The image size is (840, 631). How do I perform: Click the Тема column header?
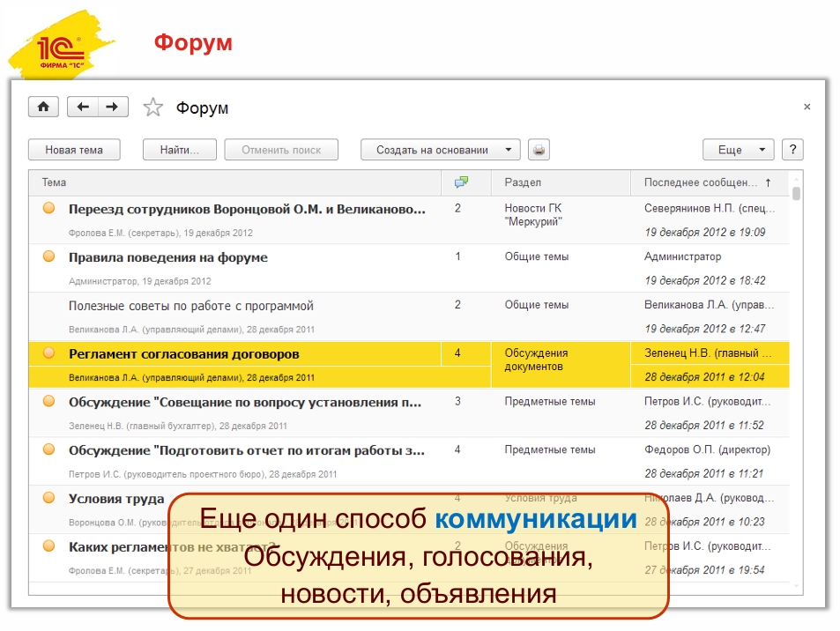pos(55,182)
